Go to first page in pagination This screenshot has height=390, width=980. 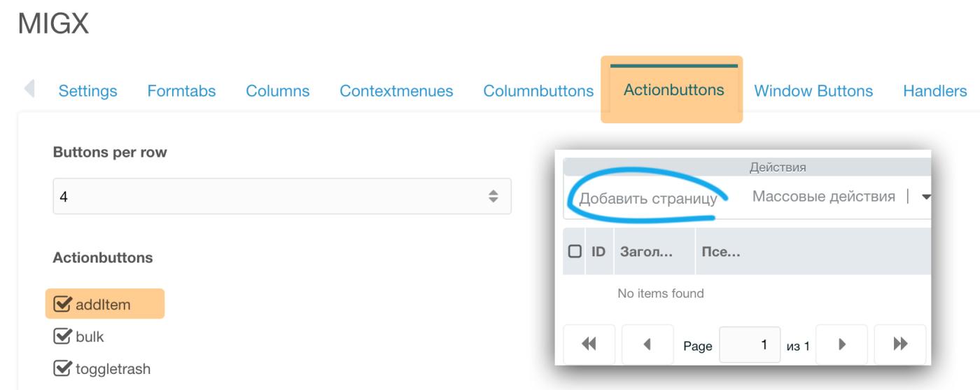coord(589,344)
